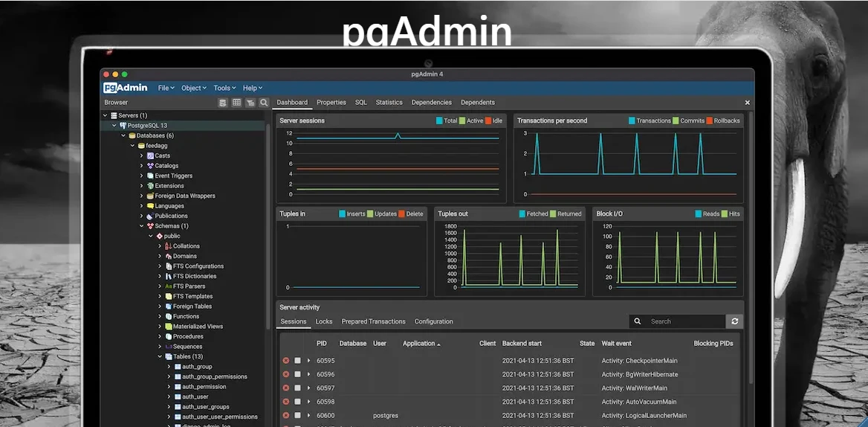The height and width of the screenshot is (427, 868).
Task: Select the FTS Dictionaries tree item
Action: point(194,276)
